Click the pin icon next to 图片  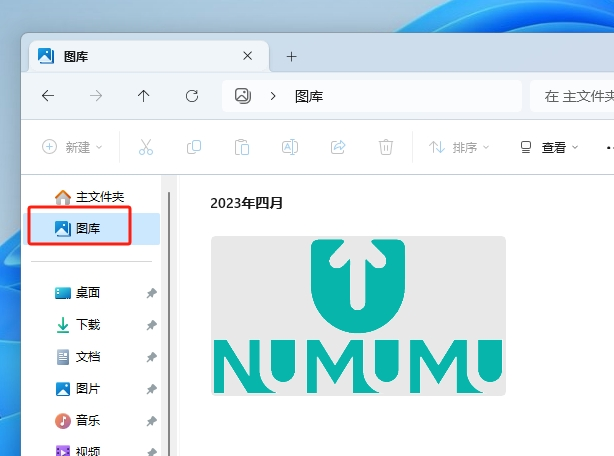click(152, 389)
